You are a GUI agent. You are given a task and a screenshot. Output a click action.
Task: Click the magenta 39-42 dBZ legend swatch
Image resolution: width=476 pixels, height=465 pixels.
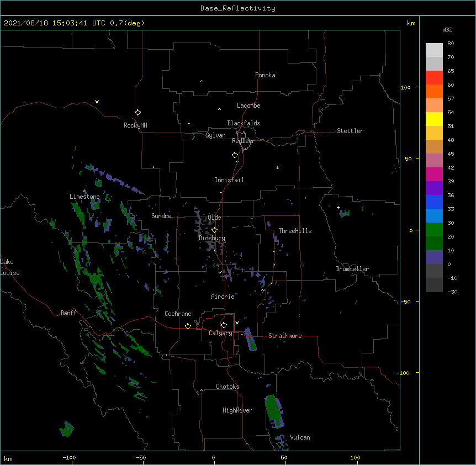point(434,174)
